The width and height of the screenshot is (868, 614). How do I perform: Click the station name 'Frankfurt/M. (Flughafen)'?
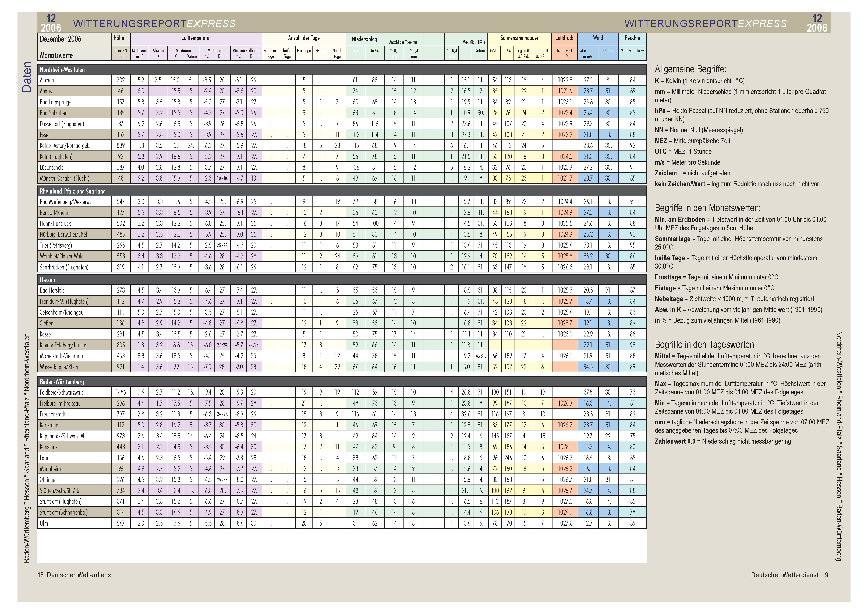click(64, 301)
